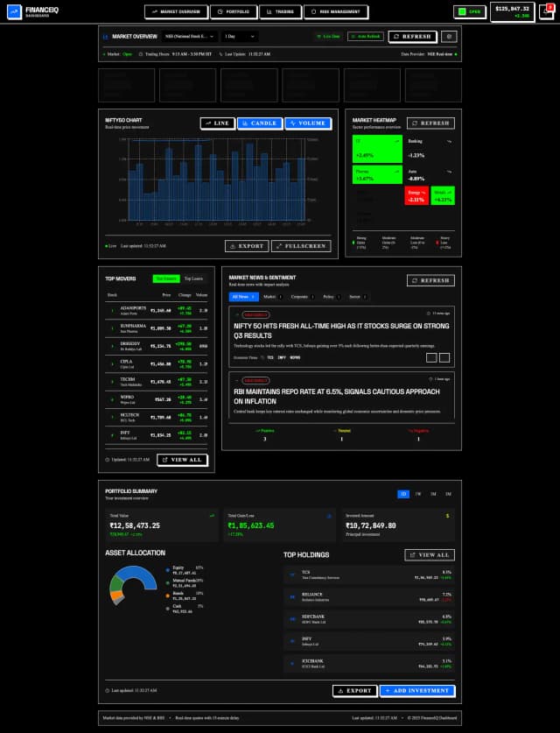
Task: Open the NSE exchange dropdown
Action: 184,37
